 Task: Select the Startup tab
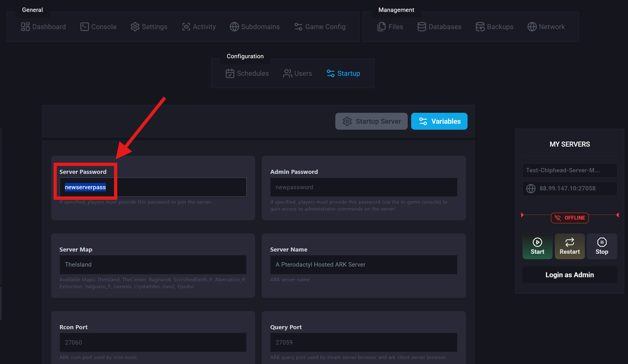tap(343, 74)
